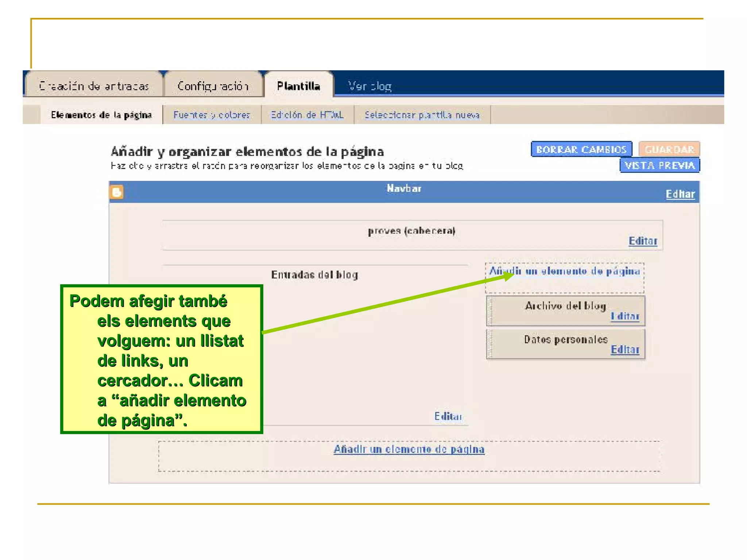
Task: Switch to the Configuración tab
Action: 213,86
